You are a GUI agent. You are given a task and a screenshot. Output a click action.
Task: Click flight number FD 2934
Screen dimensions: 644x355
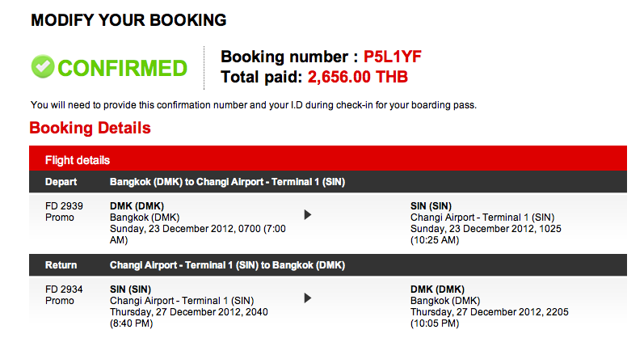click(x=64, y=289)
